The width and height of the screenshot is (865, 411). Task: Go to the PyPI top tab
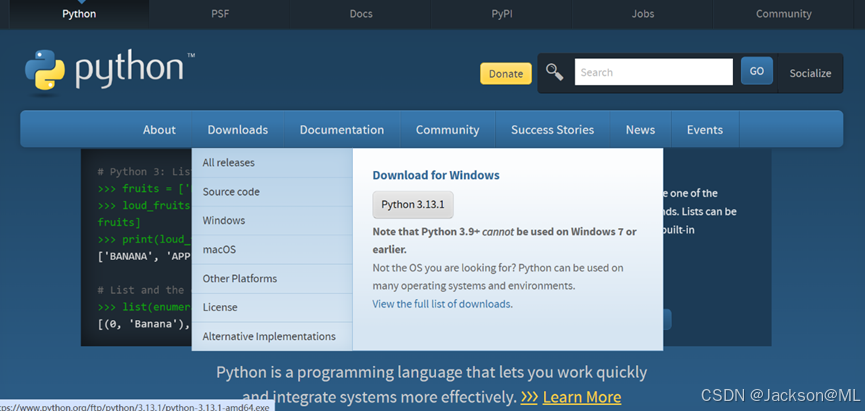pos(502,14)
